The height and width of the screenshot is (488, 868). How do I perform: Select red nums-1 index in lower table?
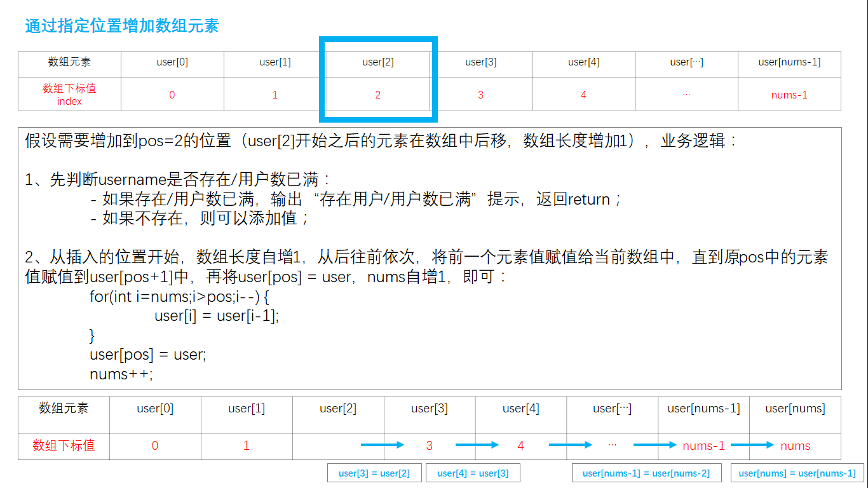pyautogui.click(x=704, y=446)
